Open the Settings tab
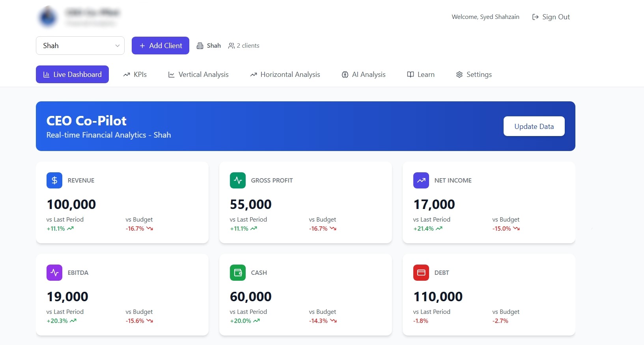 coord(474,75)
